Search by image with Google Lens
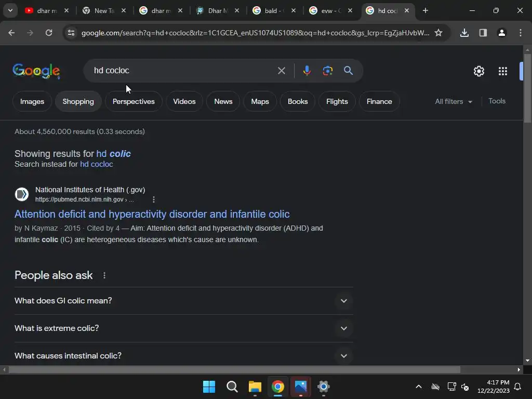The image size is (532, 399). pos(327,71)
